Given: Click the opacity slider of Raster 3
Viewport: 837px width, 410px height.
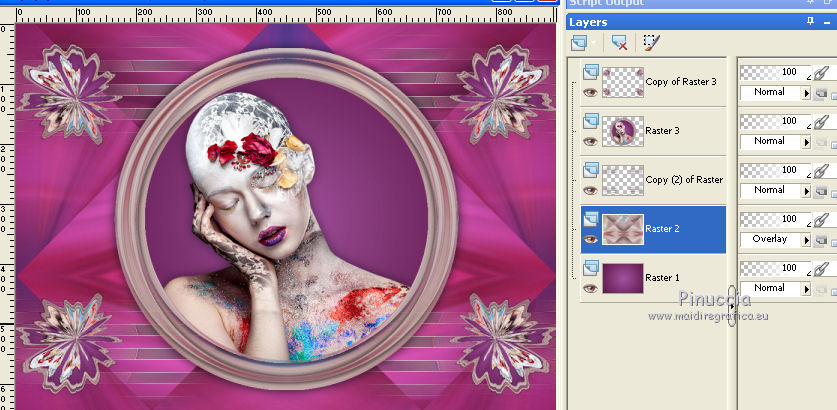Looking at the screenshot, I should pyautogui.click(x=776, y=122).
